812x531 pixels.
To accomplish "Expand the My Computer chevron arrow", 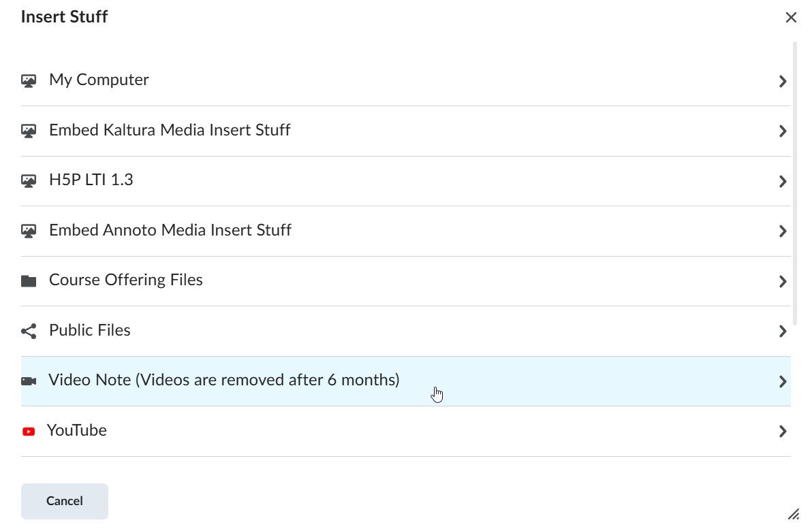I will tap(783, 81).
